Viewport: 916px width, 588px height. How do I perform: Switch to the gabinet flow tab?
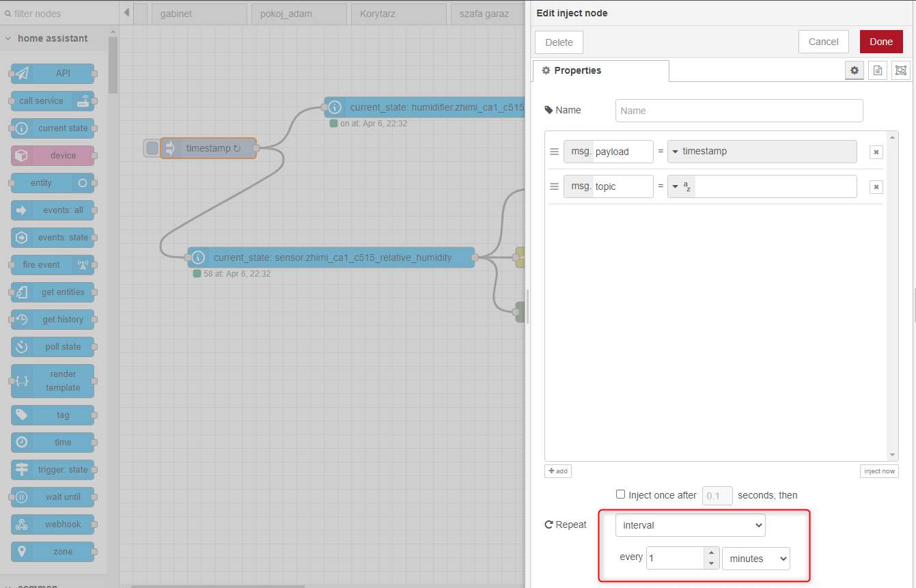199,13
